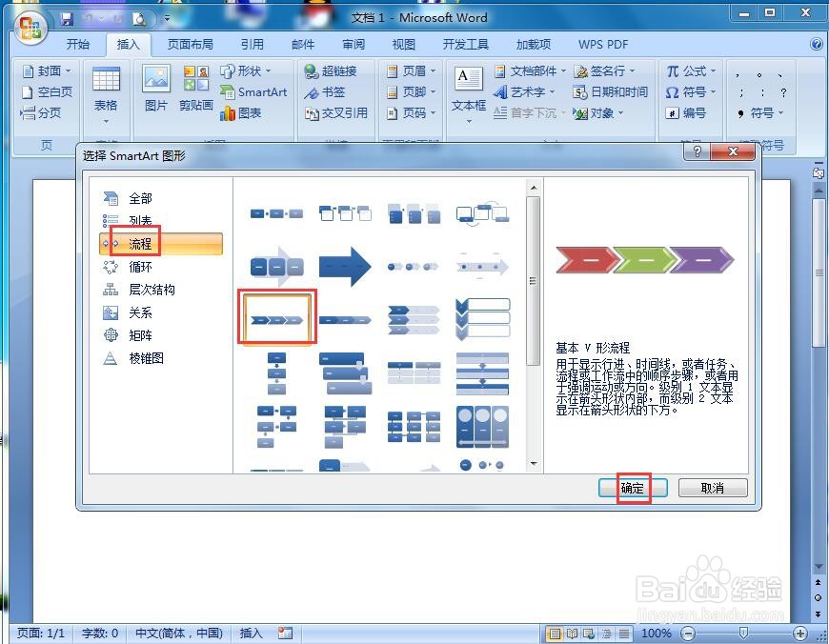This screenshot has width=829, height=644.
Task: Insert a cross-reference (交叉引用)
Action: pyautogui.click(x=336, y=112)
